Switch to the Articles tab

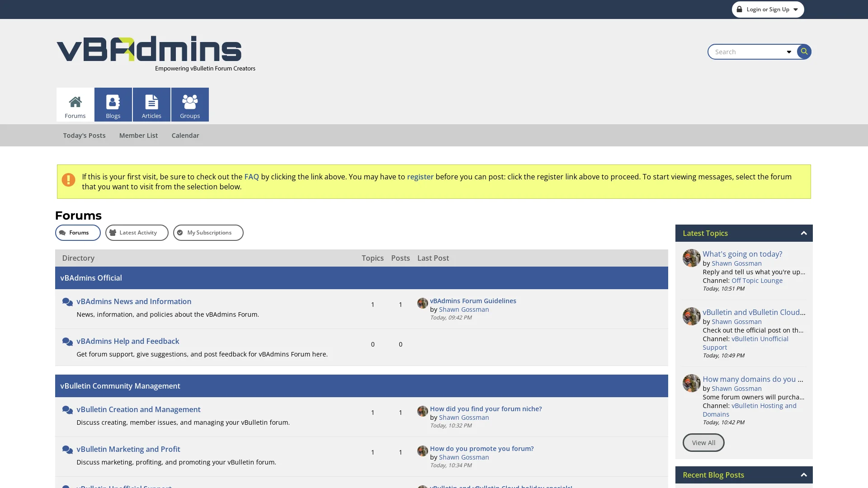[x=151, y=104]
